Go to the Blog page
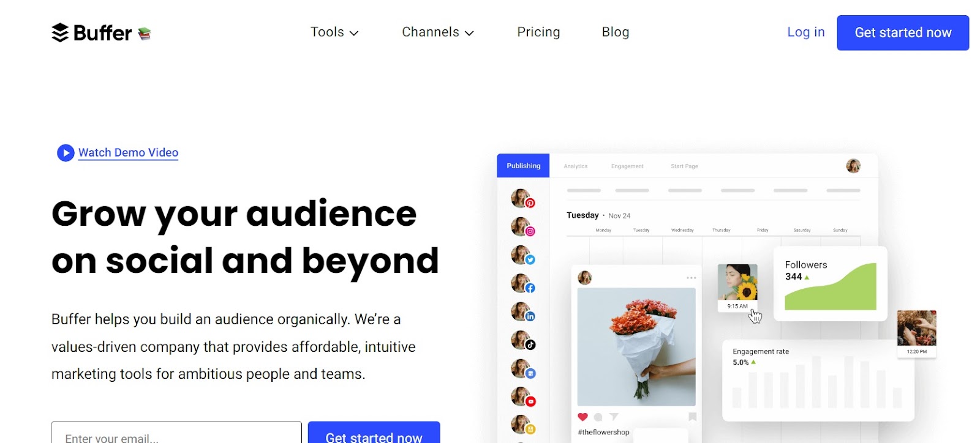This screenshot has height=443, width=980. (x=616, y=32)
